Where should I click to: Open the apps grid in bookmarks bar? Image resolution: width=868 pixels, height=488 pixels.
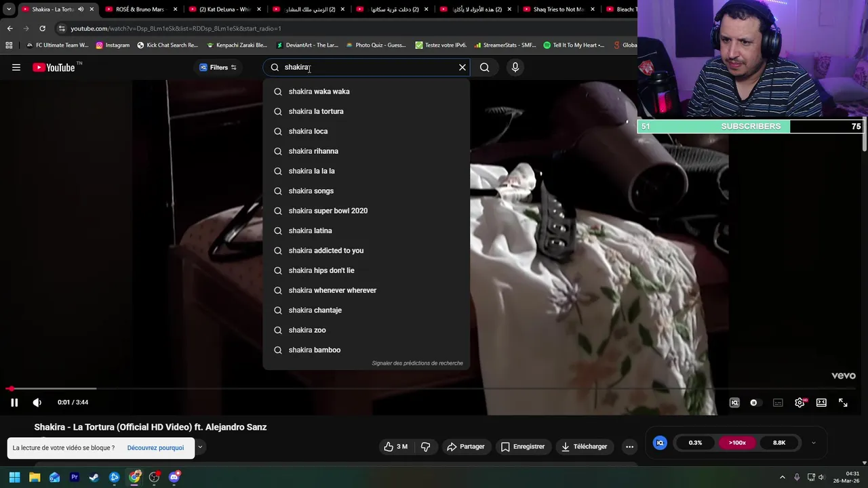pyautogui.click(x=9, y=45)
